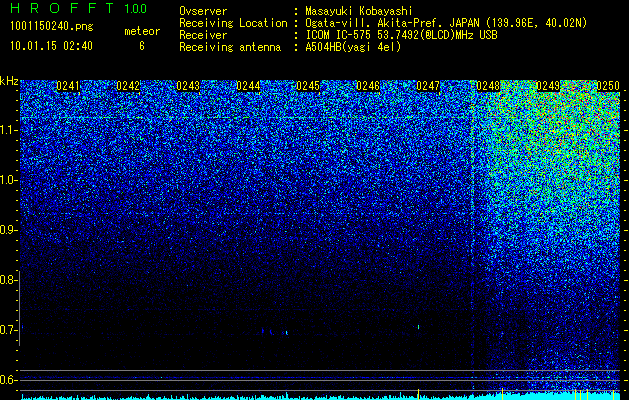Select the filename 1001150240.png
This screenshot has width=629, height=400.
52,26
